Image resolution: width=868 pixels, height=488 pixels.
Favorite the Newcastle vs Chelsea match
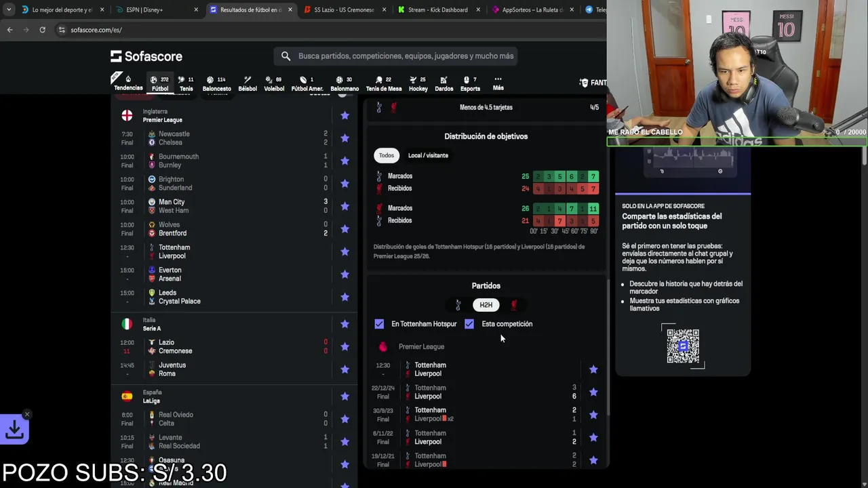[x=344, y=138]
